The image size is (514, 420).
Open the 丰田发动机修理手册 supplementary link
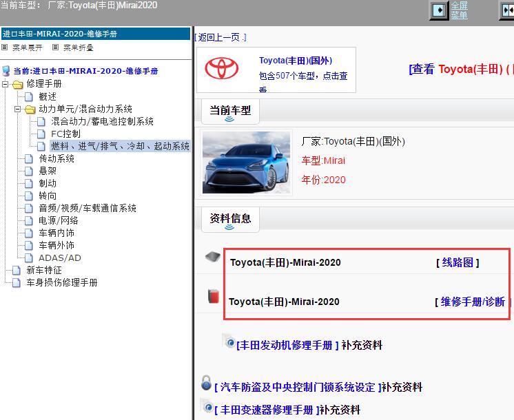(287, 345)
